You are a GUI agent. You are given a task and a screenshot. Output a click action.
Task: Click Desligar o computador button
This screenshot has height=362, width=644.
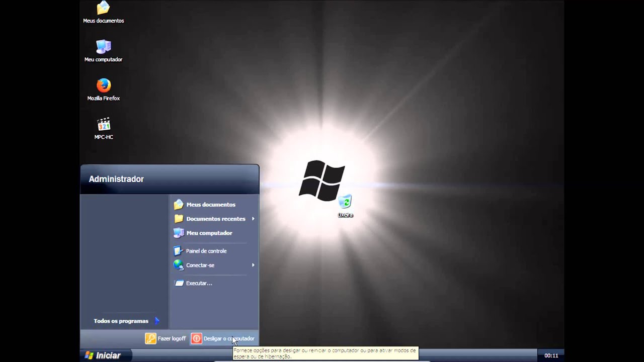223,338
